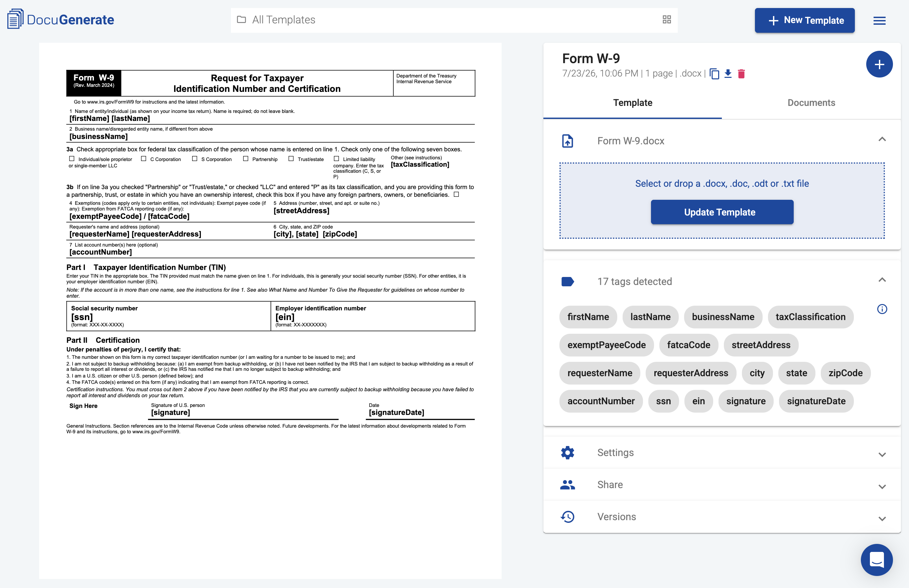Screen dimensions: 909x588
Task: Click the copy template icon
Action: 714,74
